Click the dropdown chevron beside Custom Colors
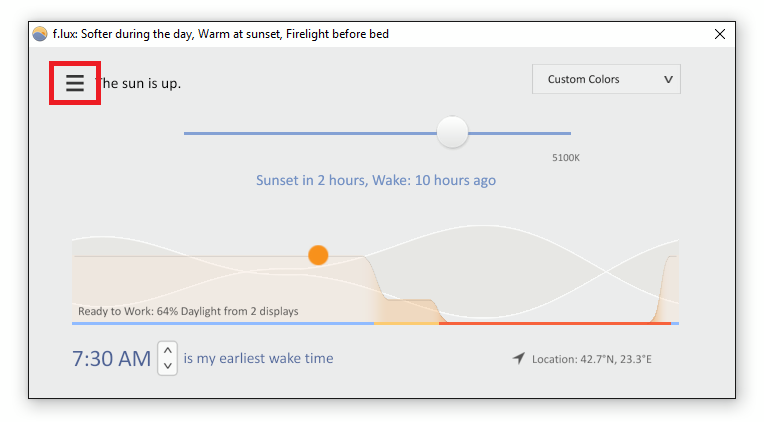 coord(668,79)
